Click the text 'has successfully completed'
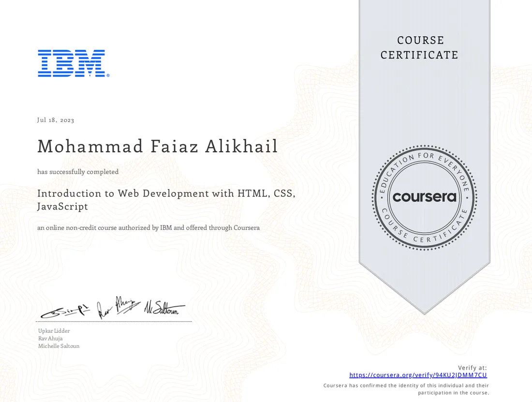The image size is (532, 402). pos(78,172)
